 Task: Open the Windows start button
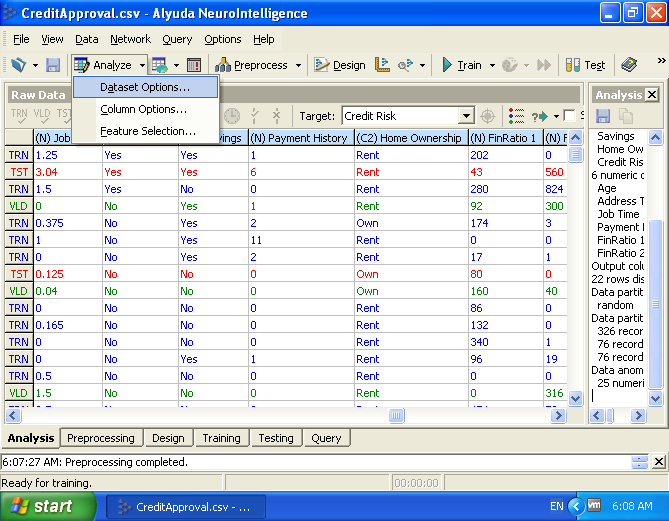click(x=47, y=506)
